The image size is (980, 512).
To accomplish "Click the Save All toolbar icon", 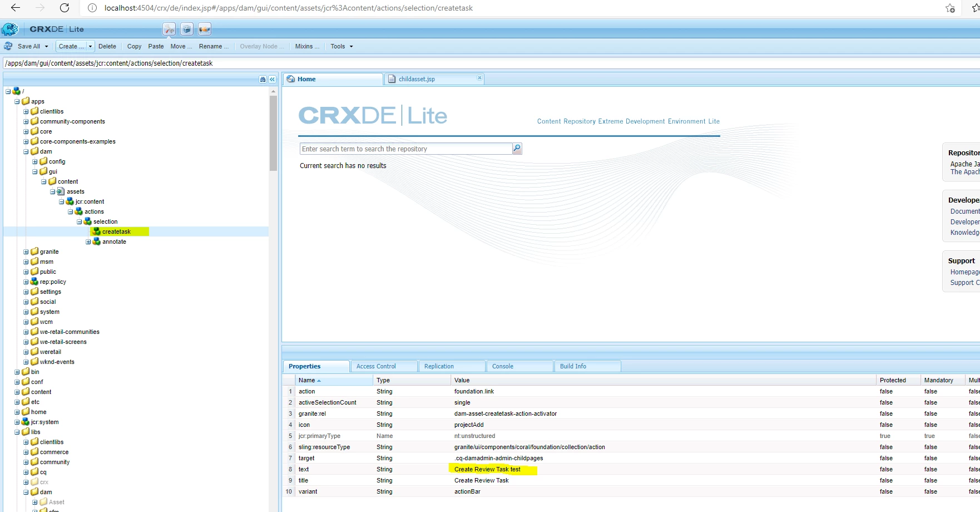I will (8, 46).
